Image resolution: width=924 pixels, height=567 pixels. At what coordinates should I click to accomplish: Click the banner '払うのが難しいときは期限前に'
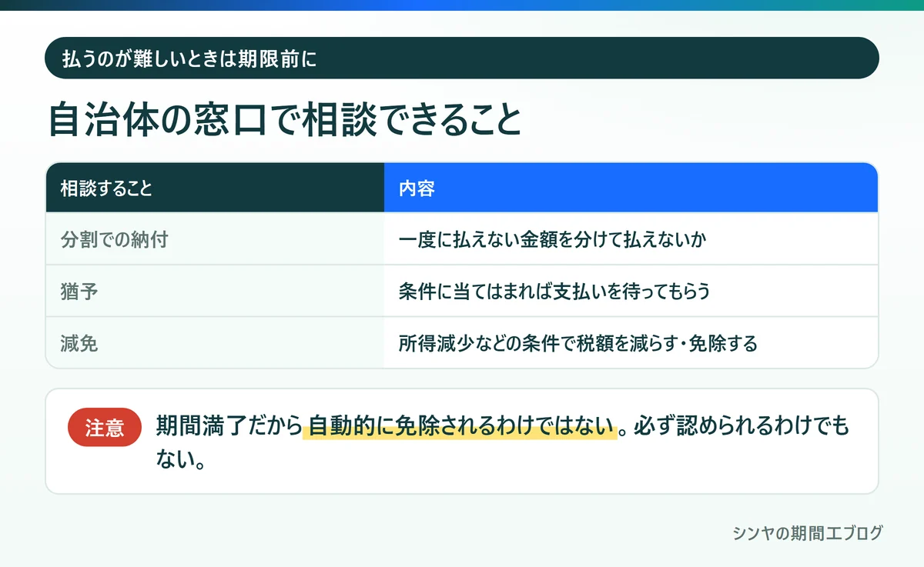pos(462,58)
